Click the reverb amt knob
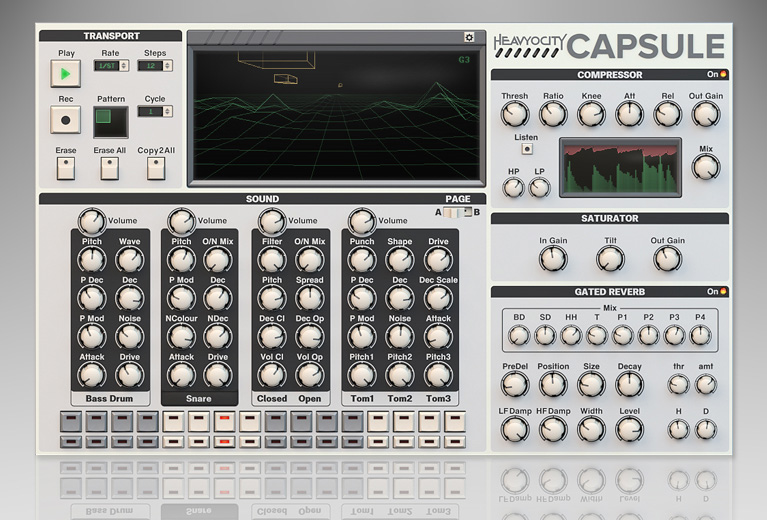This screenshot has width=767, height=520. coord(706,384)
